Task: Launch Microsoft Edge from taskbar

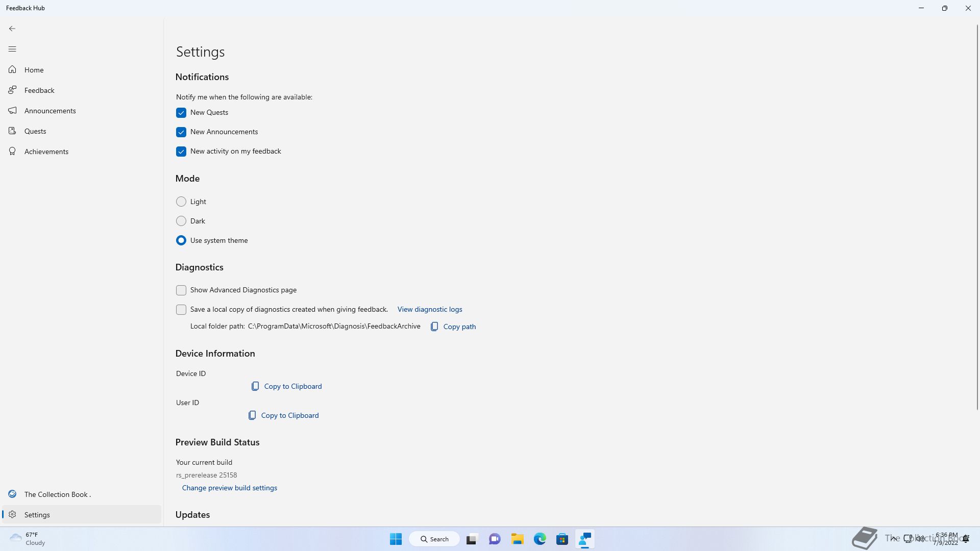Action: 540,539
